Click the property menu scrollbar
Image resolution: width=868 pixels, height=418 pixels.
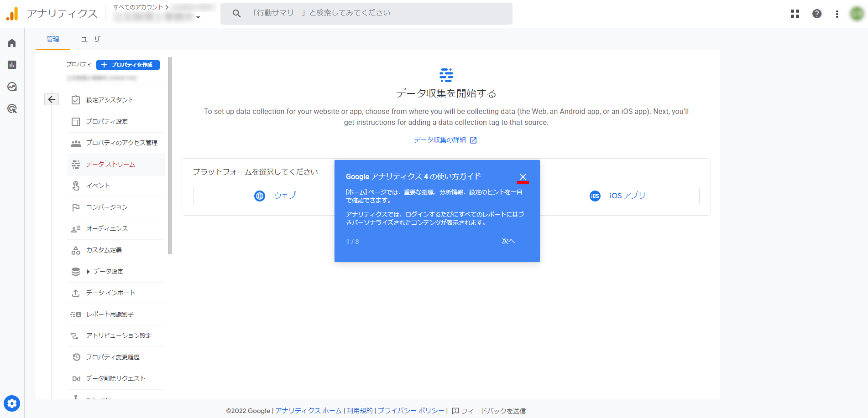(170, 155)
